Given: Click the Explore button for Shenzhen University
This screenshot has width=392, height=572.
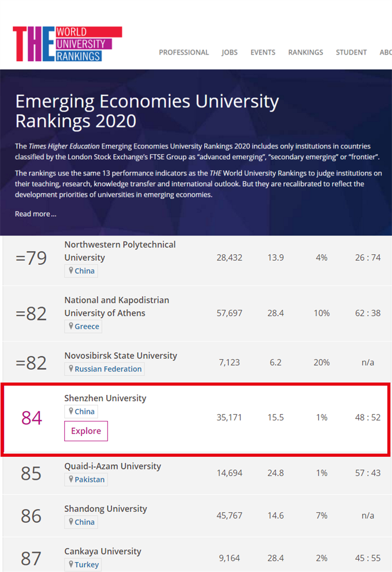Looking at the screenshot, I should point(86,431).
